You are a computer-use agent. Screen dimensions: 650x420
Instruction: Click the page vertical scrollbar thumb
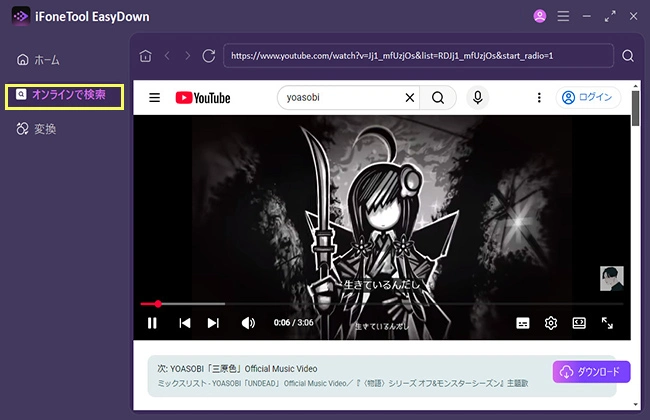[635, 108]
